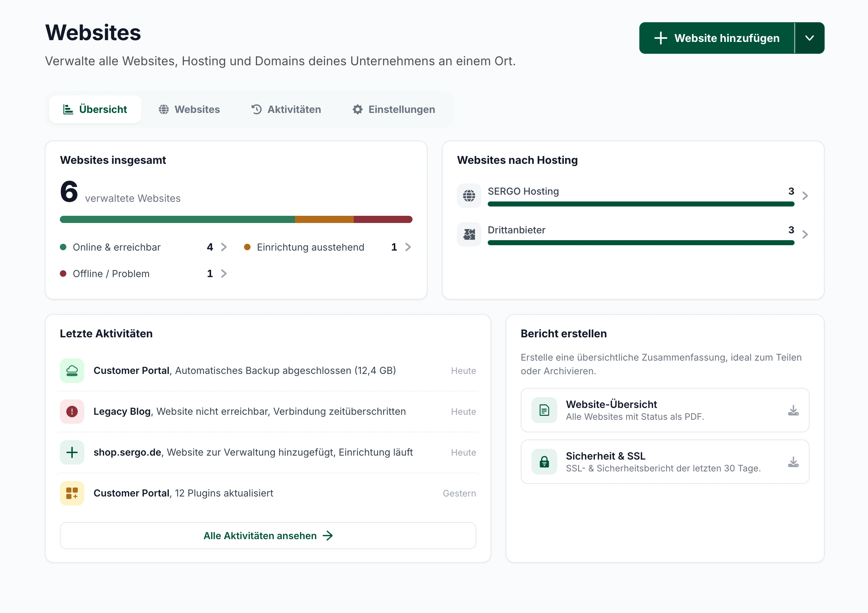Viewport: 868px width, 613px height.
Task: Click the Gestern timestamp of plugin update
Action: [459, 494]
